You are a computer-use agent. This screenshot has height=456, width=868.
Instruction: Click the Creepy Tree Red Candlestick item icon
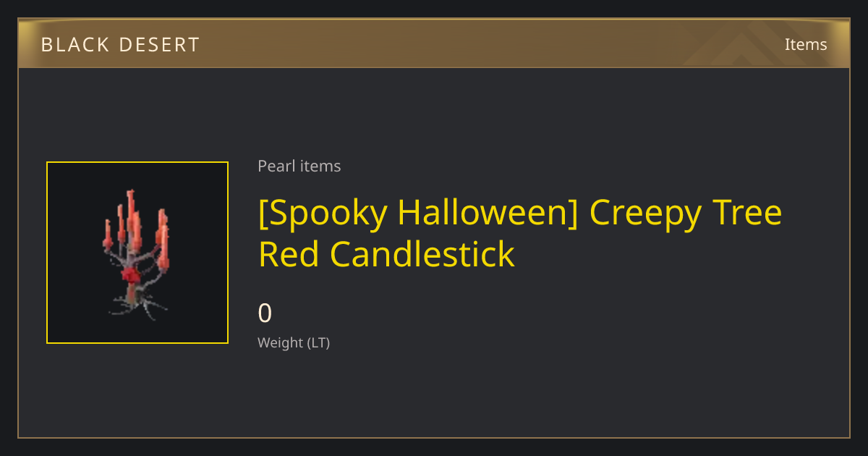coord(137,253)
